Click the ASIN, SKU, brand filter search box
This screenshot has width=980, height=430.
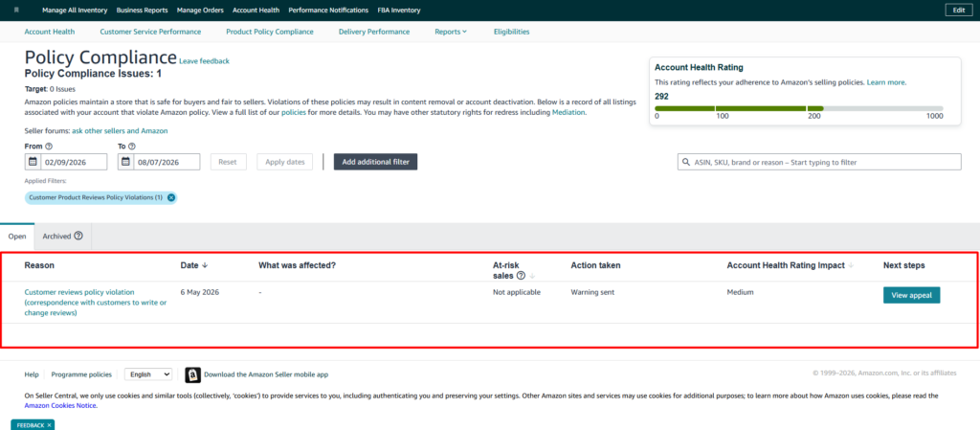[x=819, y=162]
